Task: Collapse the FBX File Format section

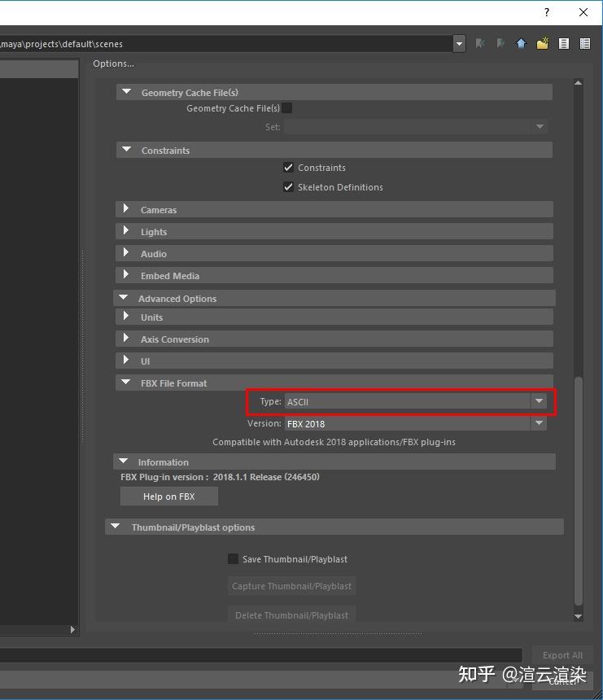Action: (126, 382)
